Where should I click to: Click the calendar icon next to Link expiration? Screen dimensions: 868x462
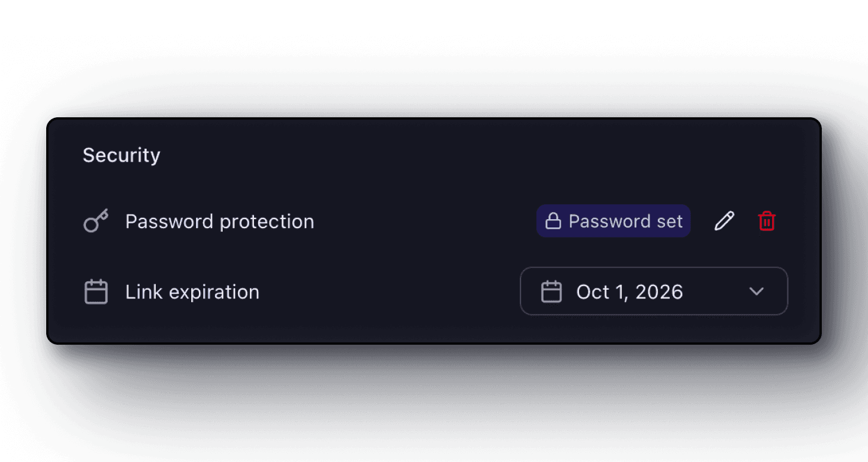[95, 291]
